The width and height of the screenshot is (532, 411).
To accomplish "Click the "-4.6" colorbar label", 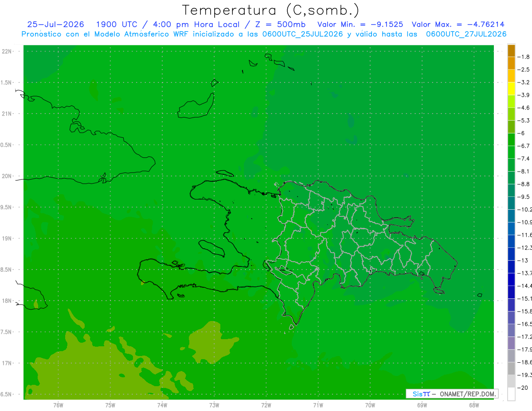I will (524, 108).
